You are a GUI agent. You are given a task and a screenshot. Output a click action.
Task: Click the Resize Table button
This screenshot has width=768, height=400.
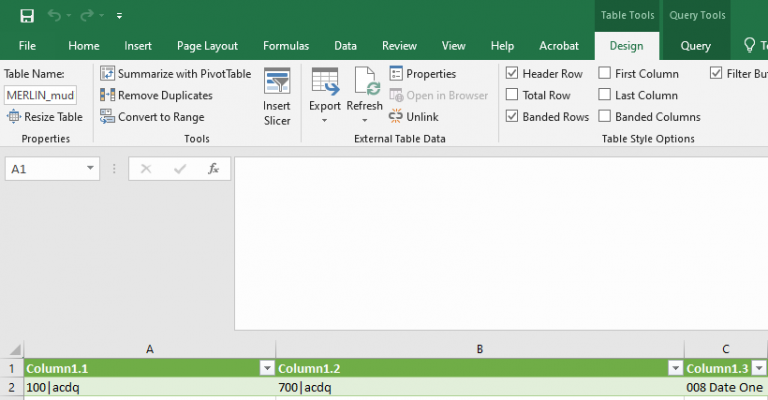(x=45, y=117)
